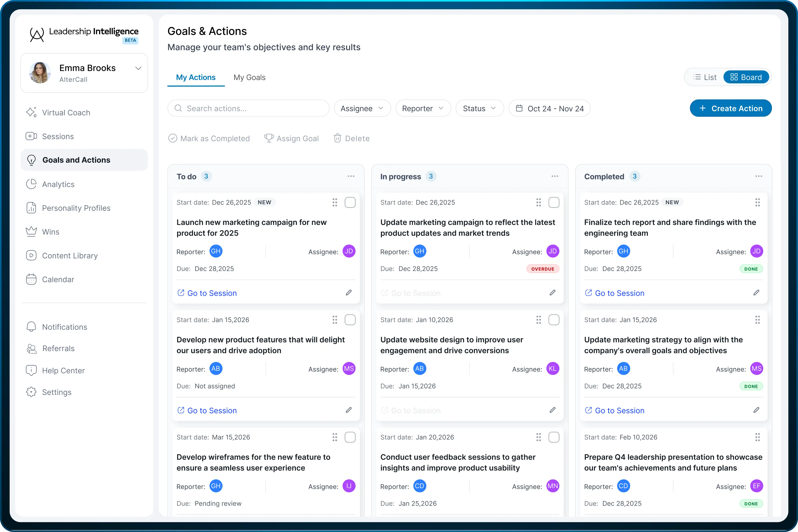Switch to the My Goals tab
798x532 pixels.
point(249,77)
